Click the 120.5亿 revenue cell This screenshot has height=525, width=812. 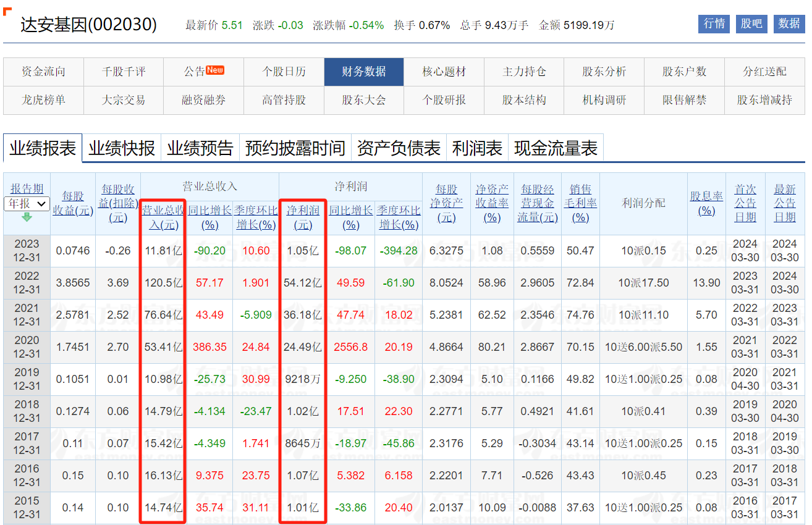point(164,283)
